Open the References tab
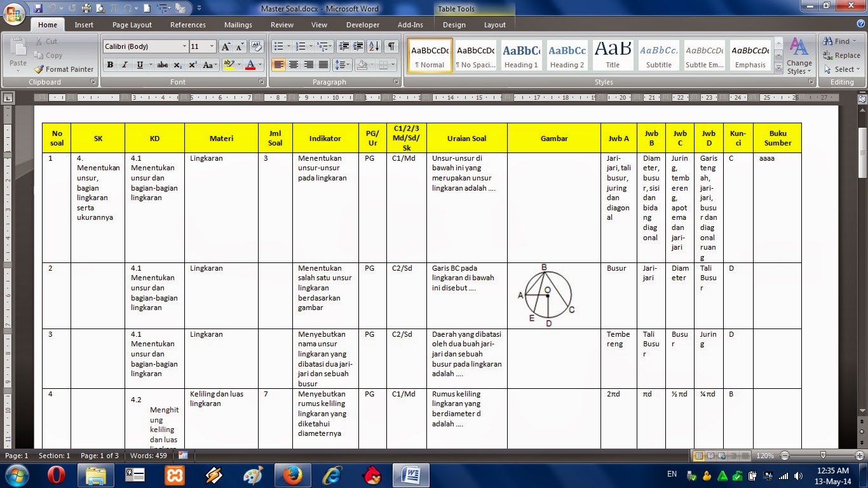Screen dimensions: 868x488 [x=188, y=25]
